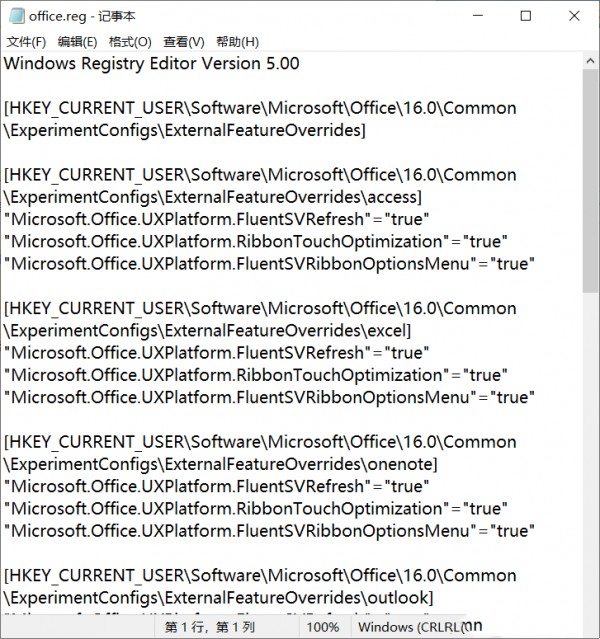Open the 查看(V) menu
The image size is (600, 639).
point(184,42)
